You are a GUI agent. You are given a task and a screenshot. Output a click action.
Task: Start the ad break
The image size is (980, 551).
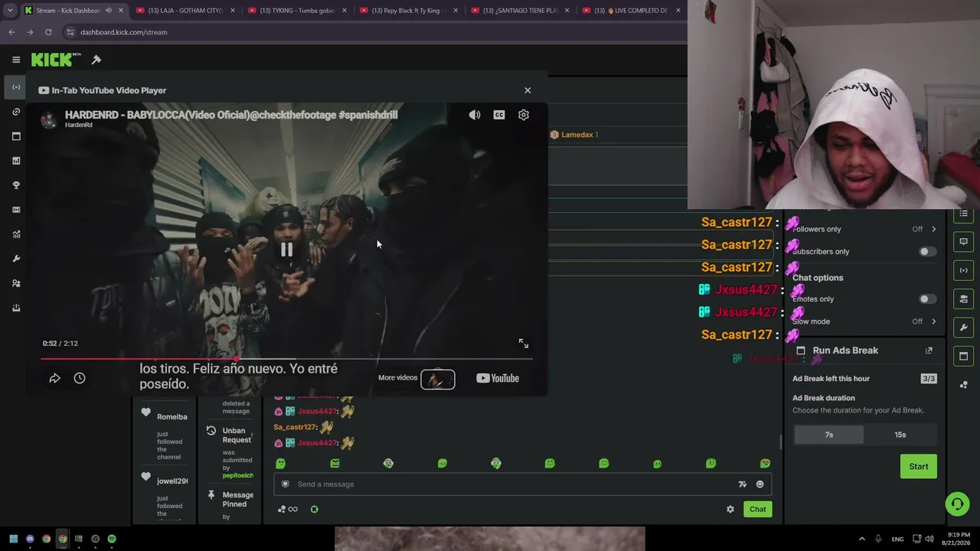[x=918, y=466]
